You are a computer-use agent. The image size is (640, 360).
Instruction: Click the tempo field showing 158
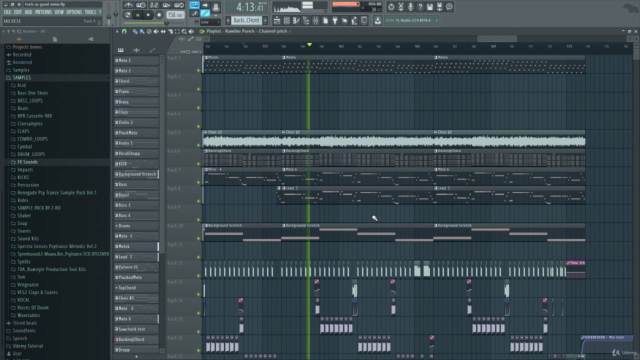pos(175,15)
